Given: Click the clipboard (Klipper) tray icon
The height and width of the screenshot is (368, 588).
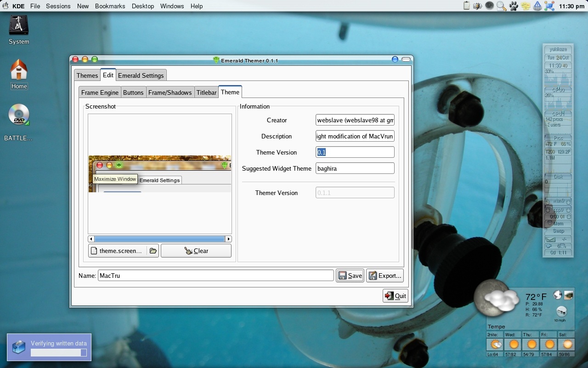Looking at the screenshot, I should [467, 6].
